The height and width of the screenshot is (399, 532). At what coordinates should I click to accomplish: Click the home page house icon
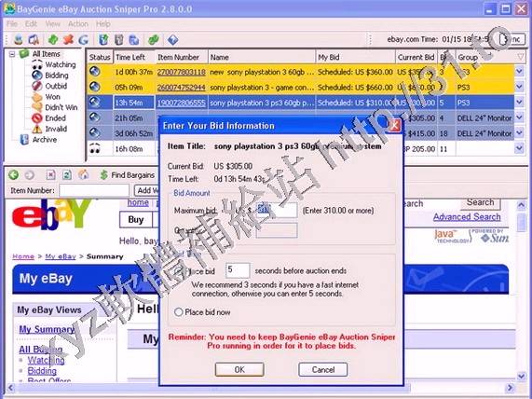tap(84, 174)
